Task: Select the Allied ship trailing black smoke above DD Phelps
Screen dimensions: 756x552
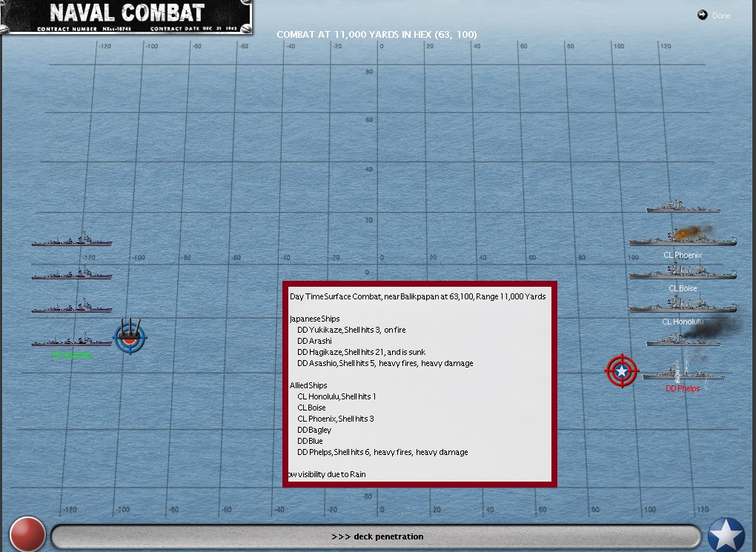Action: (683, 339)
